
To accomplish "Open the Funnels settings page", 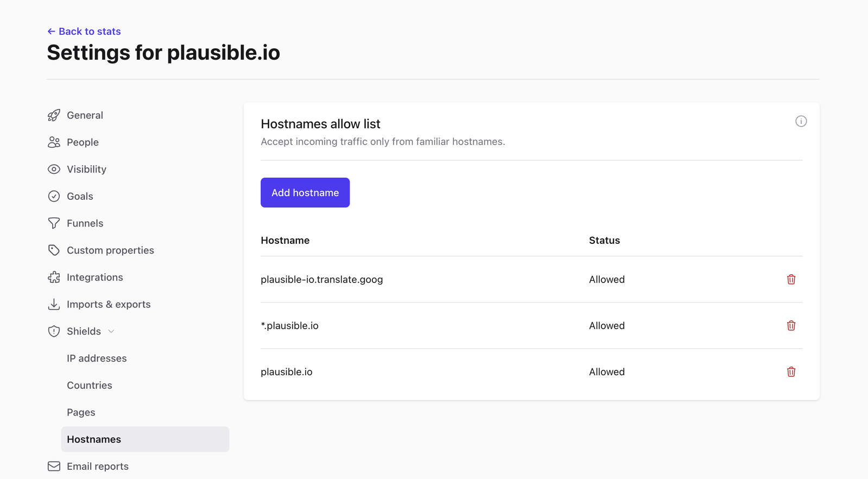I will 85,223.
